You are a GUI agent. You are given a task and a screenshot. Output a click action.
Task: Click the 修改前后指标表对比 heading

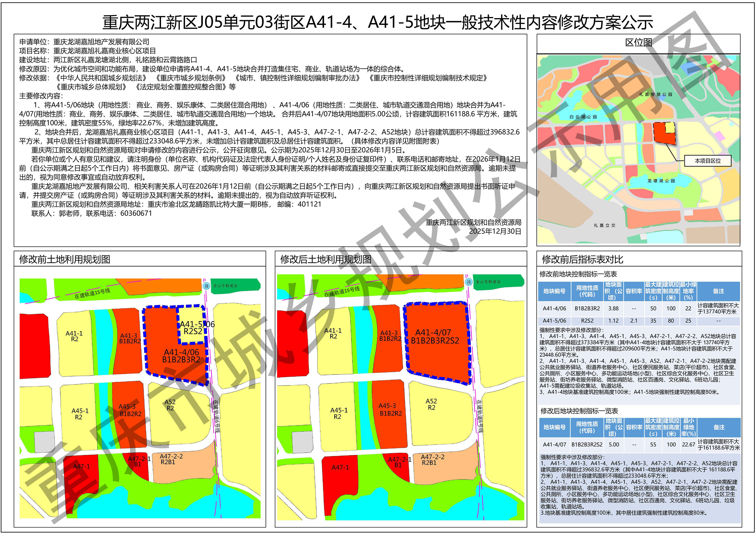(582, 259)
